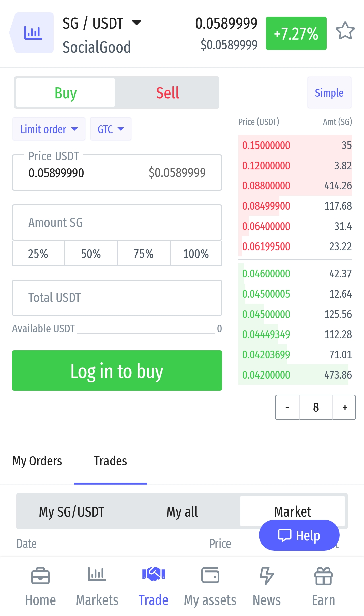Switch to the My Orders tab
This screenshot has height=616, width=364.
(x=37, y=461)
